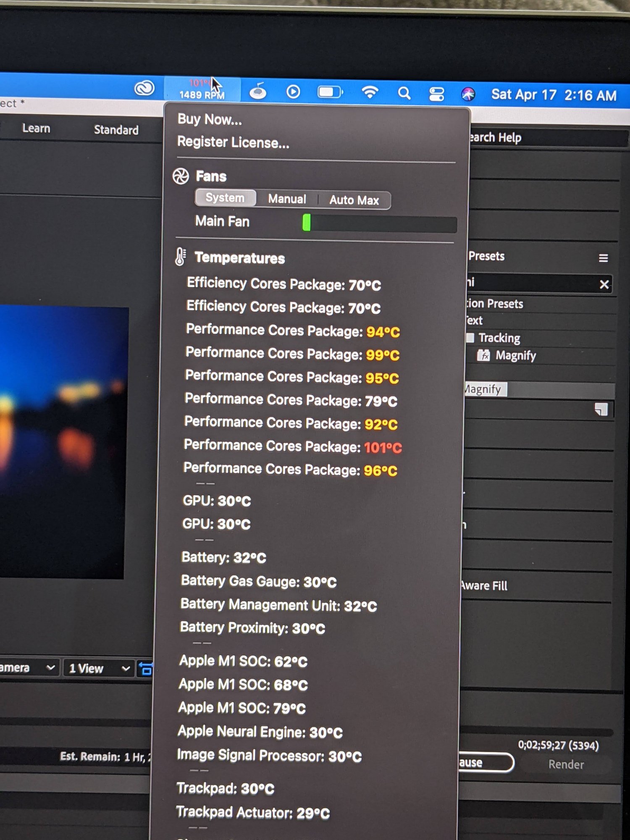The image size is (630, 840).
Task: Click the Performance Cores Package 96°C row
Action: 290,469
